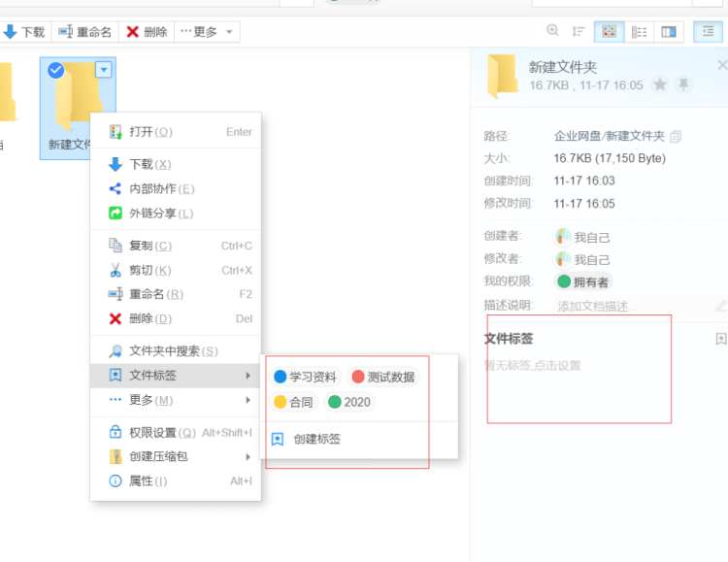Copy the folder path 企业网盘/新建文件夹
The image size is (728, 562).
pos(677,136)
